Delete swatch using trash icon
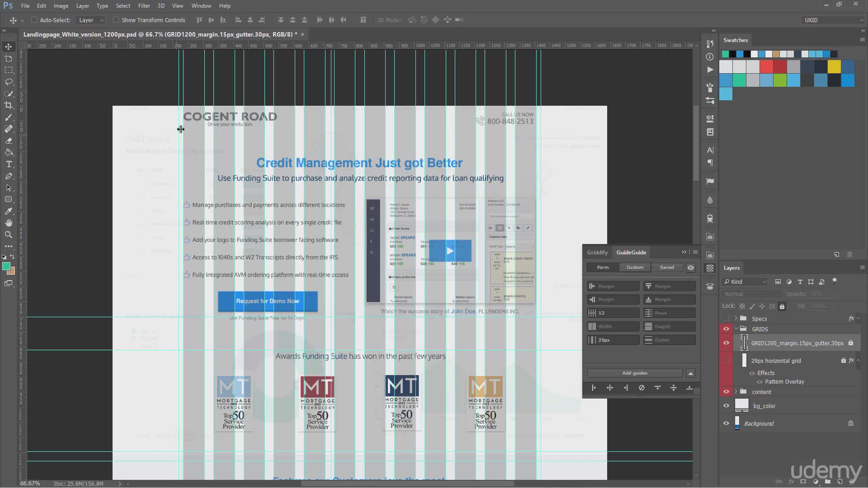Image resolution: width=868 pixels, height=488 pixels. 849,254
